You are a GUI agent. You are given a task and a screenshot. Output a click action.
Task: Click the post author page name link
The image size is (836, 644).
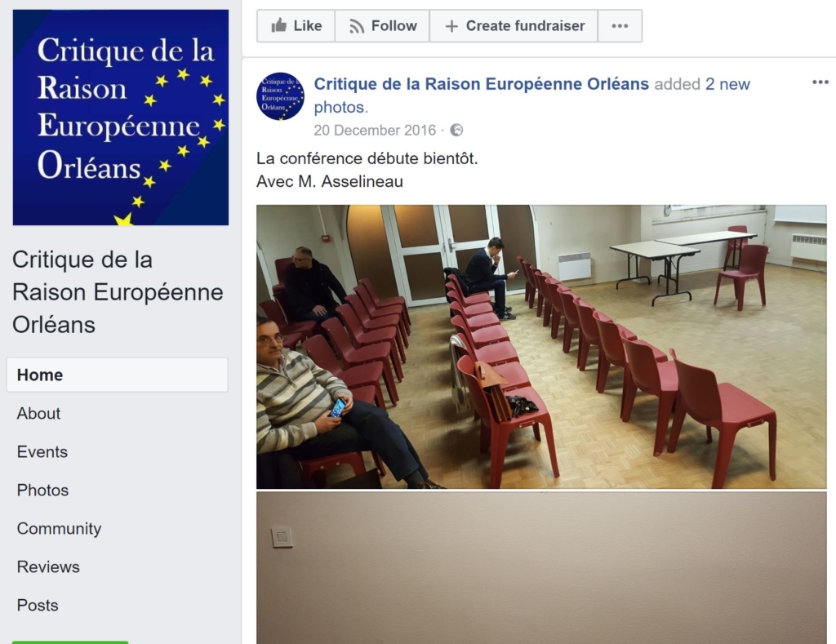pos(482,84)
